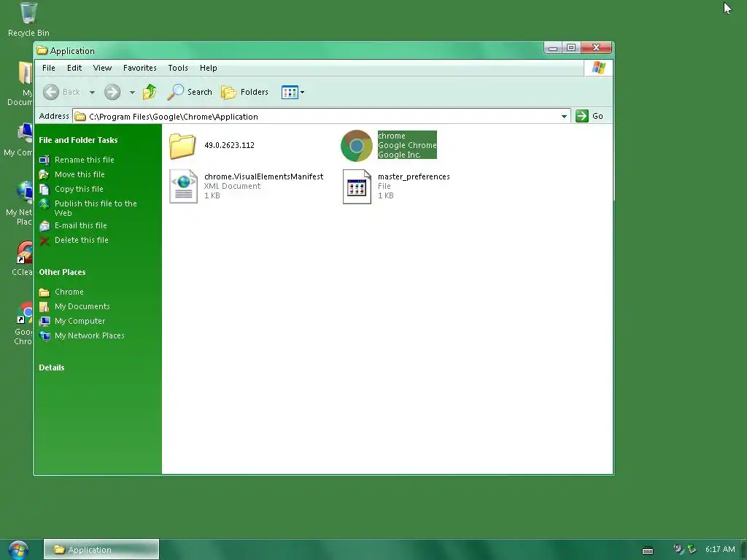Open the Back history dropdown arrow
Viewport: 747px width, 560px height.
click(x=92, y=93)
